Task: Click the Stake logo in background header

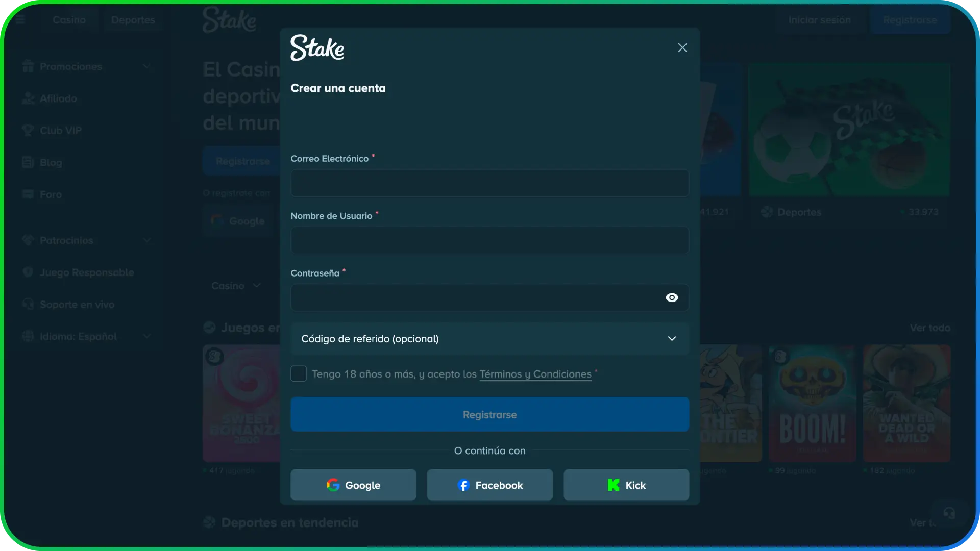Action: (x=229, y=20)
